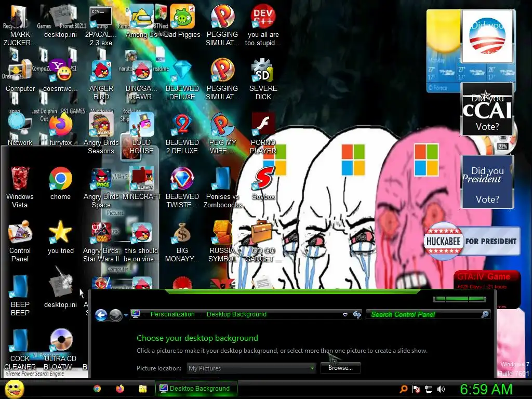Viewport: 532px width, 399px height.
Task: Open the Windows Vista recycle bin icon
Action: (20, 187)
